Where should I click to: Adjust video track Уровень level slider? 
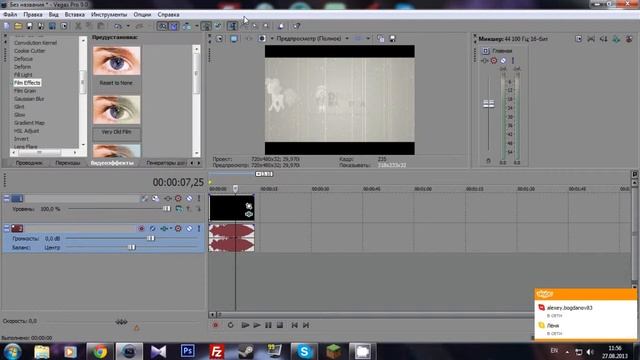(167, 209)
